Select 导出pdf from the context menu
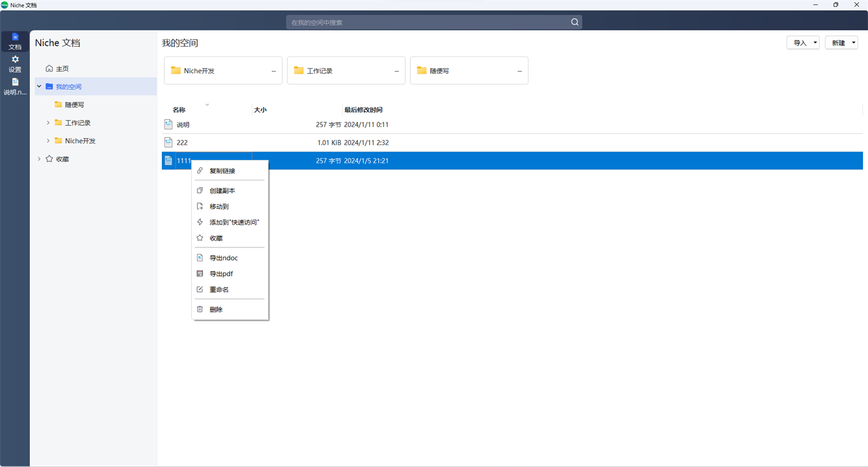 220,274
